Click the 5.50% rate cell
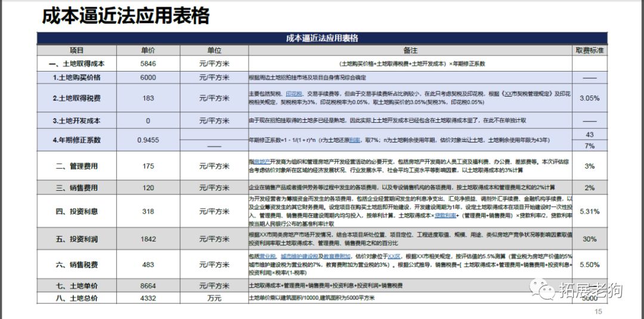 (x=589, y=265)
